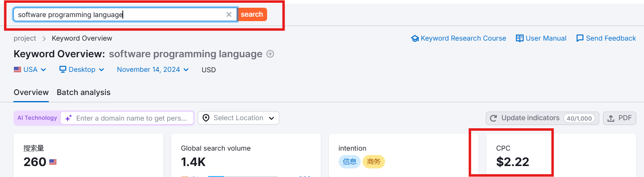Focus the keyword search input box
644x177 pixels.
tap(125, 15)
